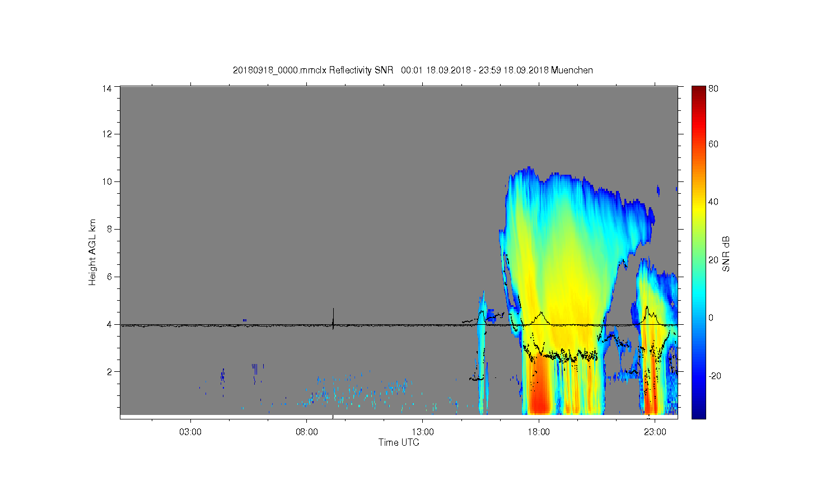Click the "SNR dB" colorbar label
Viewport: 840px width, 504px height.
click(x=726, y=254)
